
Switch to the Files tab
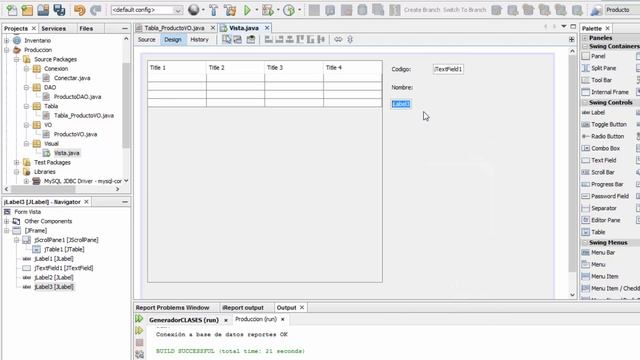point(86,29)
